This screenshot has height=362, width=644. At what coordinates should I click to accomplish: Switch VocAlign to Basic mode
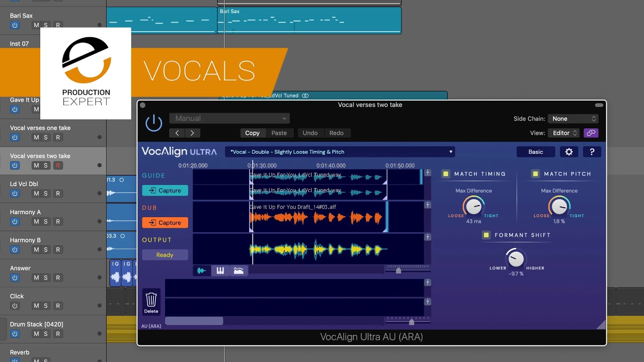[x=536, y=152]
